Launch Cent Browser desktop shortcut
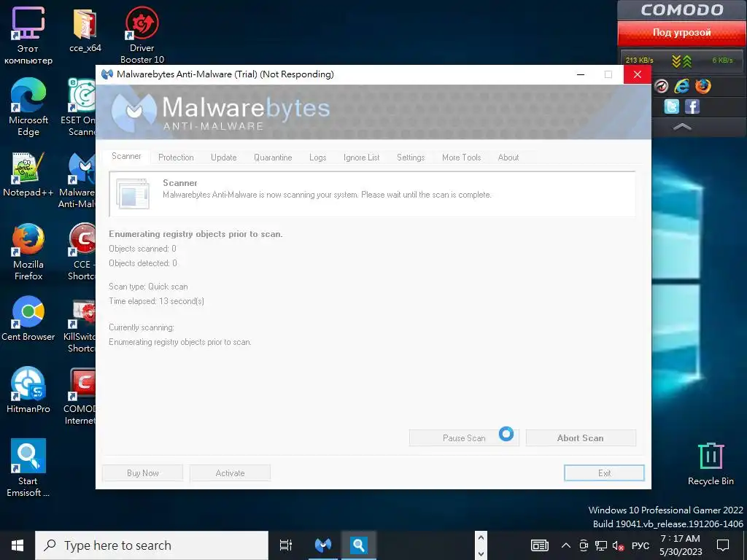This screenshot has height=560, width=747. pos(28,319)
